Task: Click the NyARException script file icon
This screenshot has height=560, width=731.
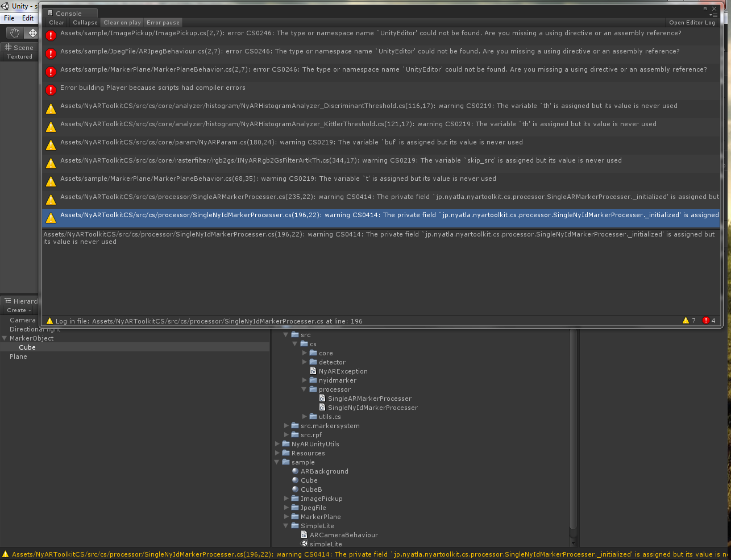Action: tap(313, 371)
